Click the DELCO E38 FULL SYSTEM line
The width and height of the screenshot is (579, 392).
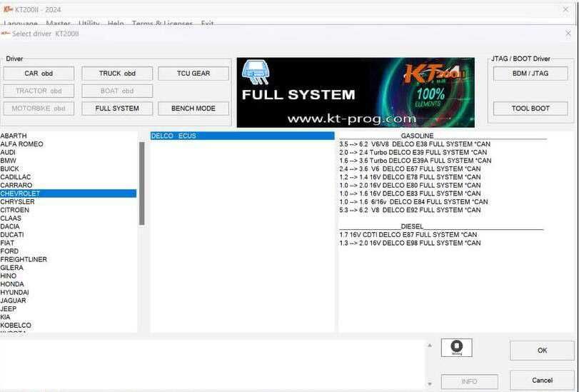(415, 144)
